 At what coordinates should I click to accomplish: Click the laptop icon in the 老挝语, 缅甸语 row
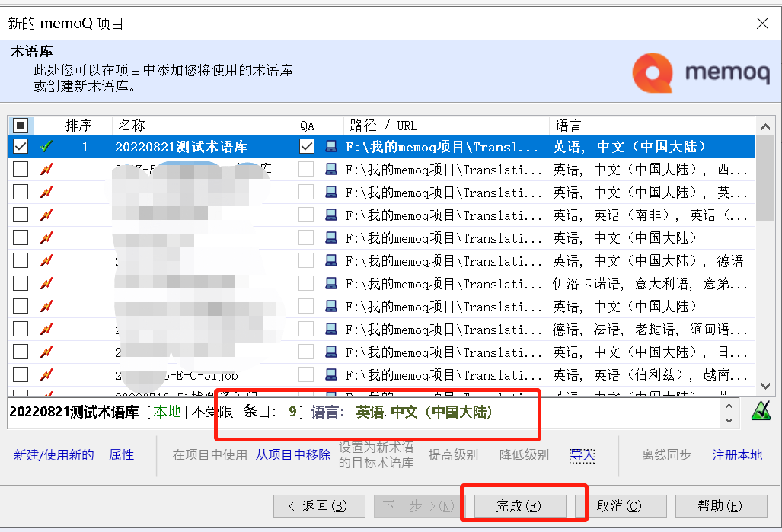point(330,329)
